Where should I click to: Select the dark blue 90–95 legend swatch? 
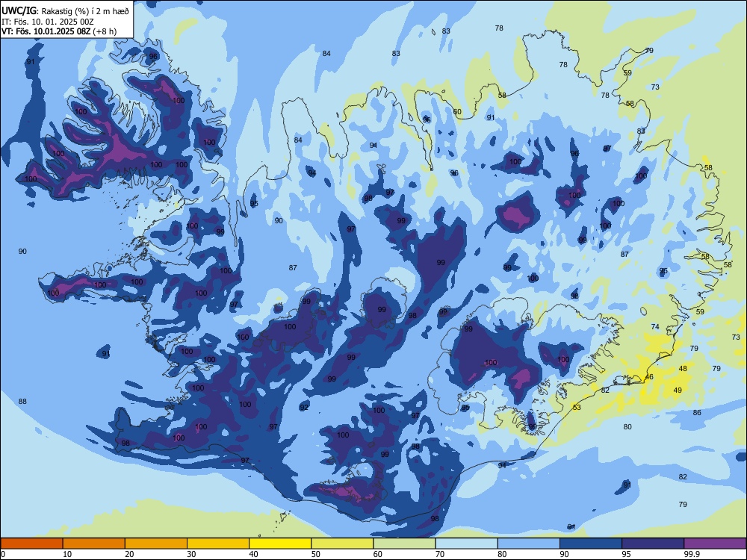[x=591, y=544]
